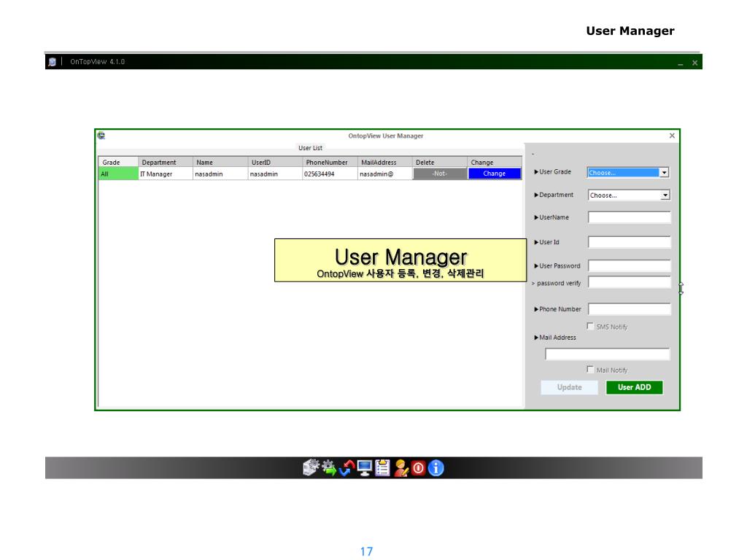
Task: Click the PhoneNumber column header
Action: click(x=330, y=163)
